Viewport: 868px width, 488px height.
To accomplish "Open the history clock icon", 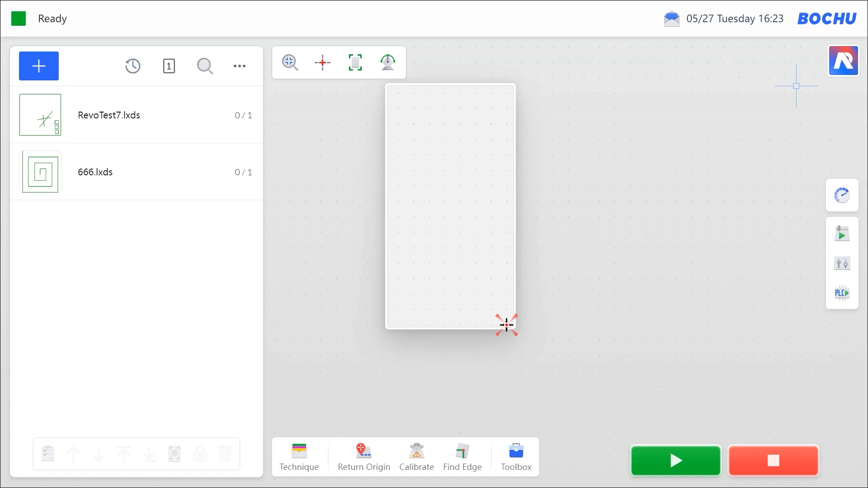I will click(133, 66).
